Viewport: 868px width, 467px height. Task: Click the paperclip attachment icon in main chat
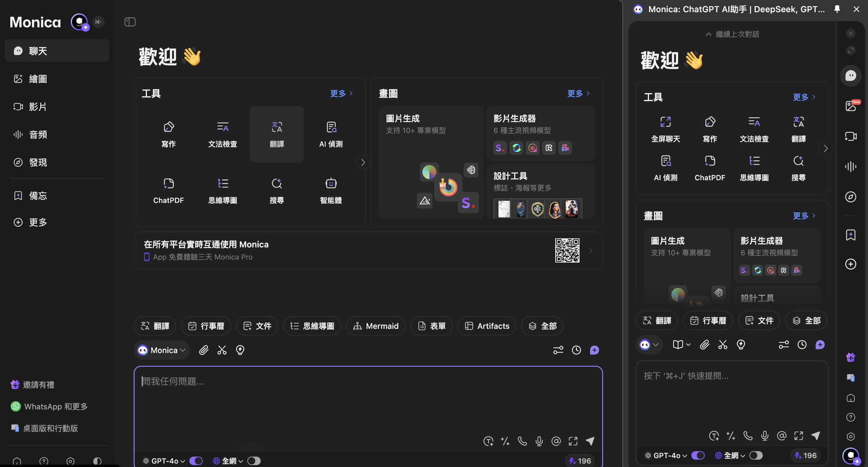204,350
